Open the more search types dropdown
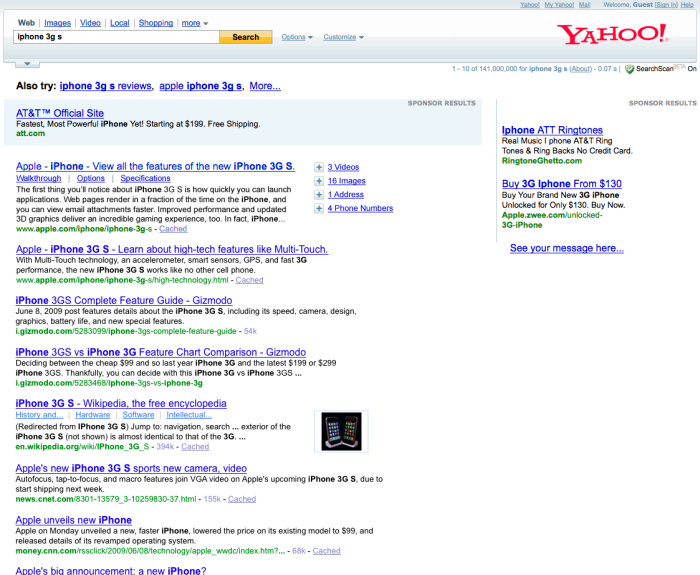Image resolution: width=700 pixels, height=575 pixels. coord(195,23)
